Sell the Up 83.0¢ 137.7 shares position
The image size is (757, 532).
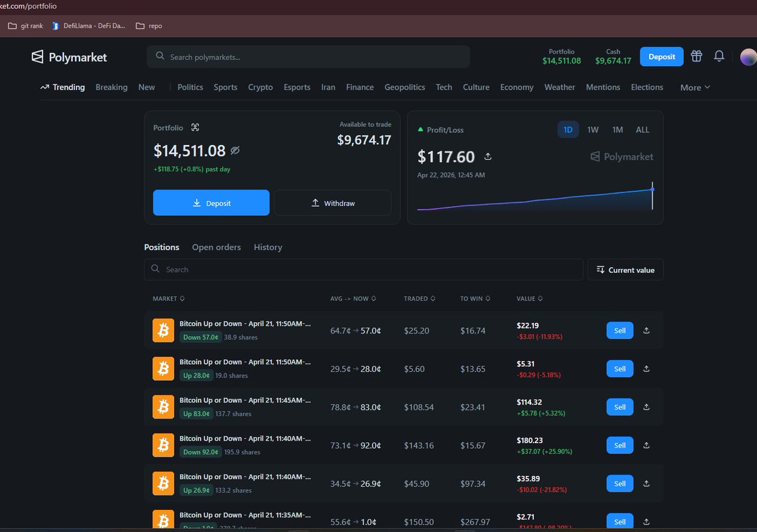click(x=620, y=407)
